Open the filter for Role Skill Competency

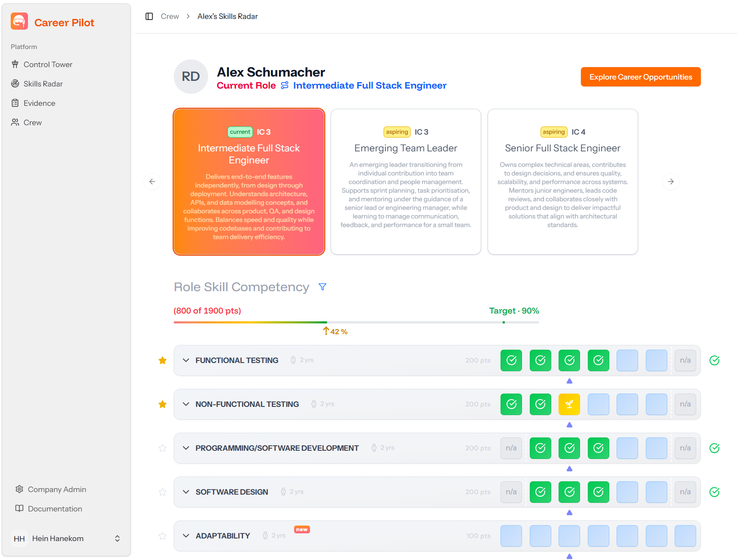click(x=322, y=286)
